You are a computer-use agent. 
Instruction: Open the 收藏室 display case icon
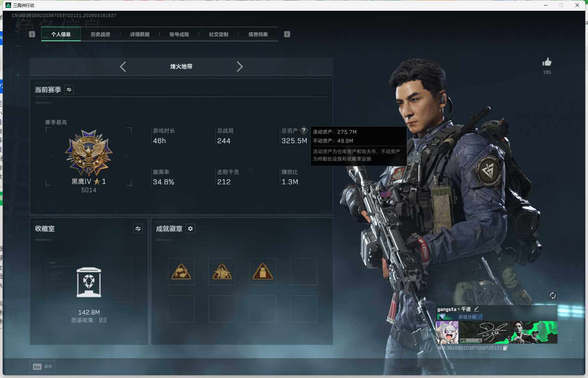pyautogui.click(x=89, y=282)
